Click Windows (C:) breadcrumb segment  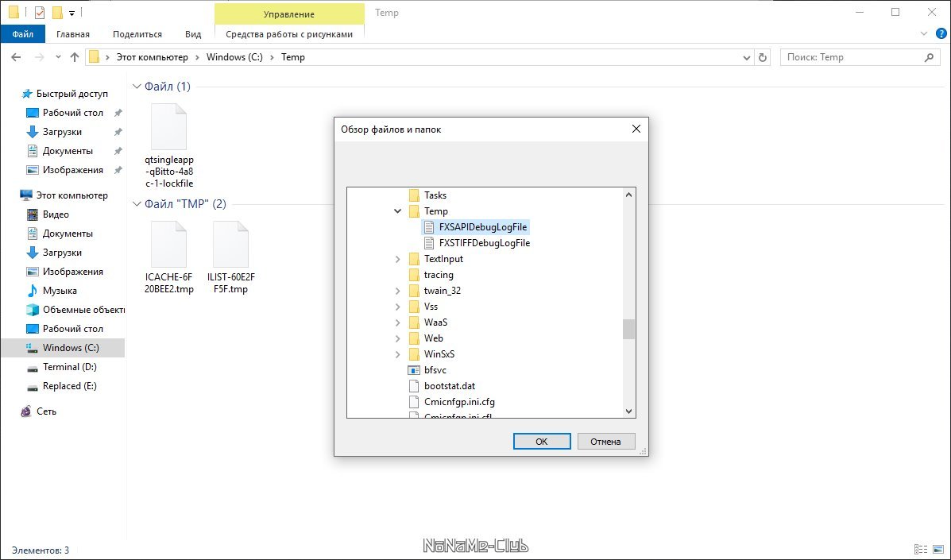(234, 57)
